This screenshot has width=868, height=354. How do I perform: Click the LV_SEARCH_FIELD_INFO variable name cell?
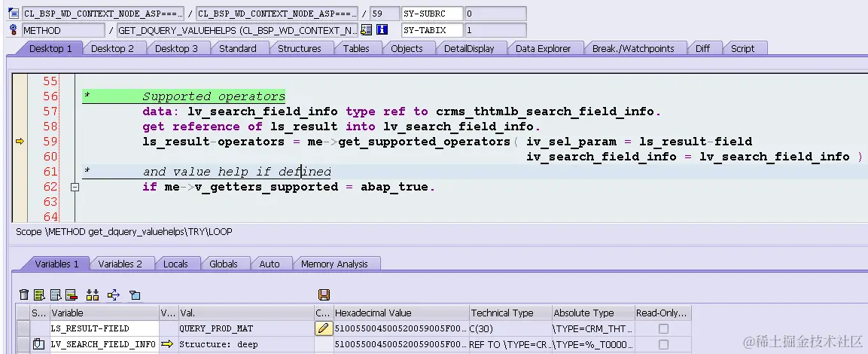coord(104,344)
